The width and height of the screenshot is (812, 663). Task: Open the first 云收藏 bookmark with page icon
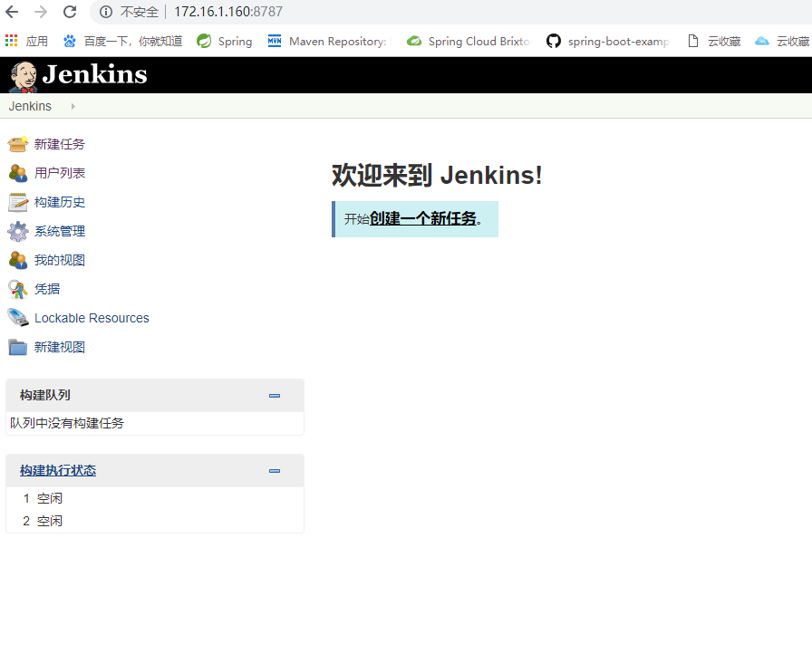coord(713,41)
